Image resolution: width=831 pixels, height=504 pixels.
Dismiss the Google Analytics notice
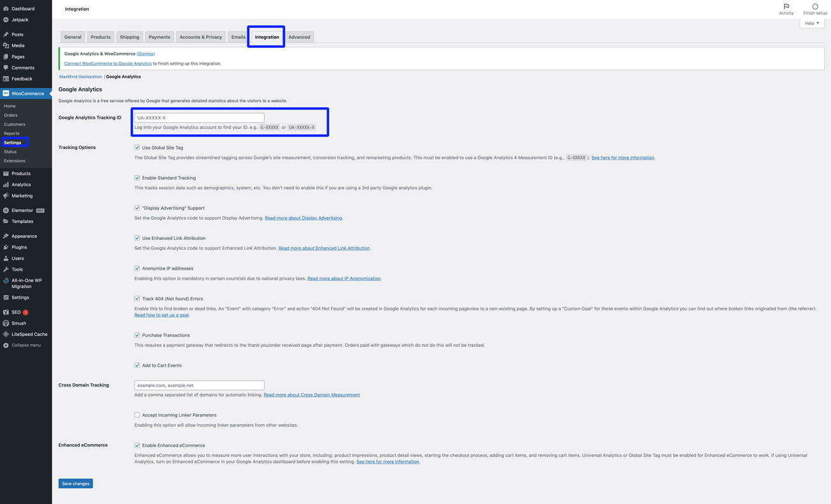[x=146, y=54]
